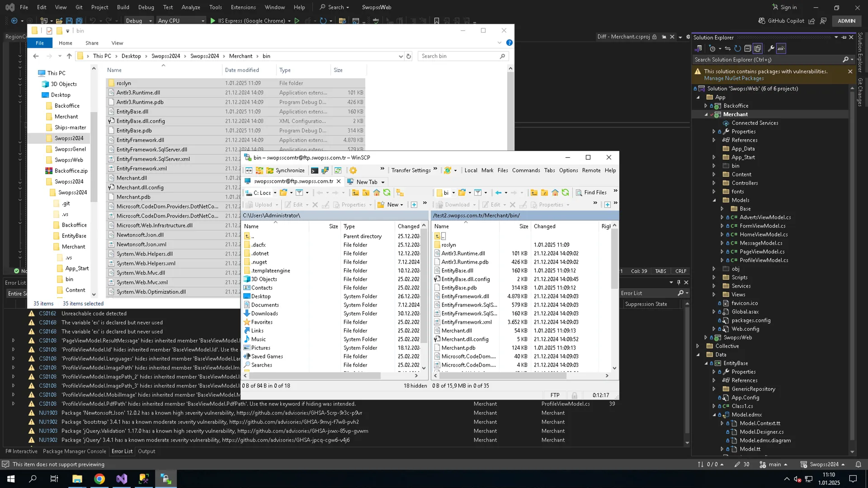The height and width of the screenshot is (488, 868).
Task: Refresh the remote directory panel
Action: tap(565, 192)
